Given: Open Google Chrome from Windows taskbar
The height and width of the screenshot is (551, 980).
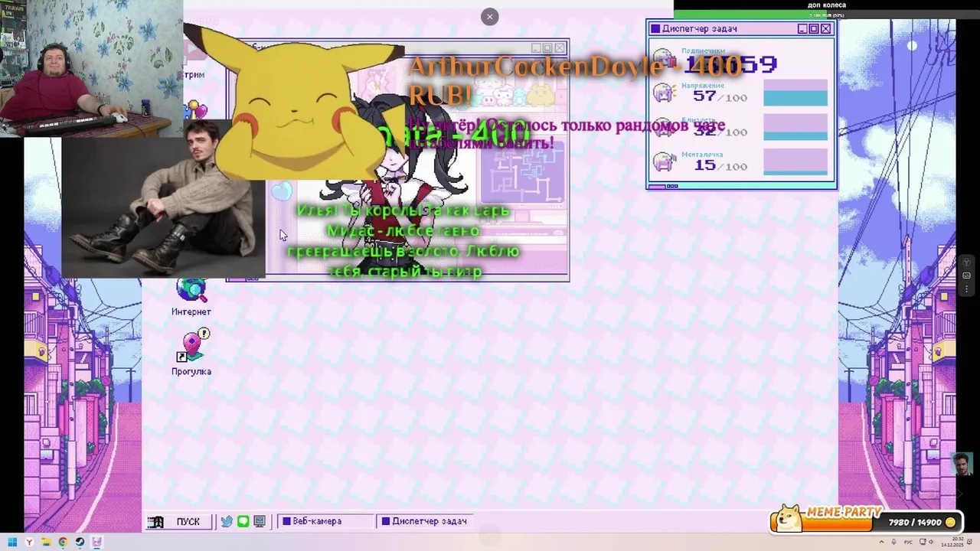Looking at the screenshot, I should [63, 543].
